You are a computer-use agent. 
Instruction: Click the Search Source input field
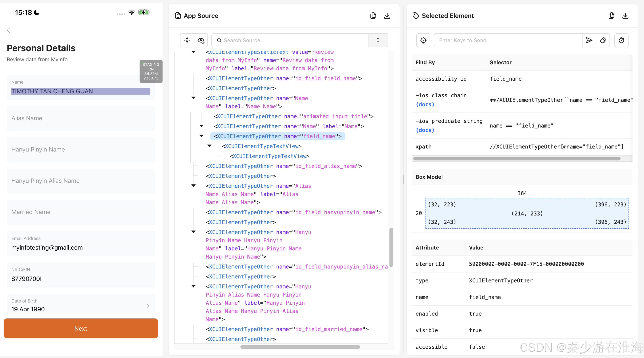290,40
